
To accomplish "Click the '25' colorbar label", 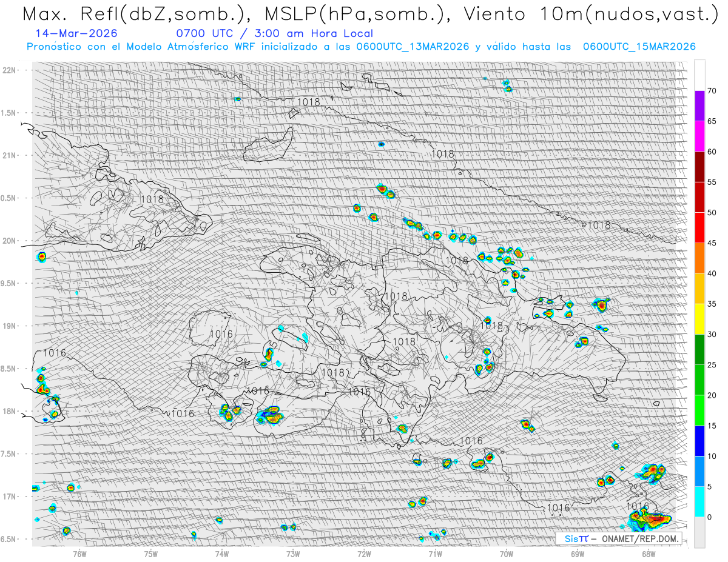I will (x=712, y=365).
